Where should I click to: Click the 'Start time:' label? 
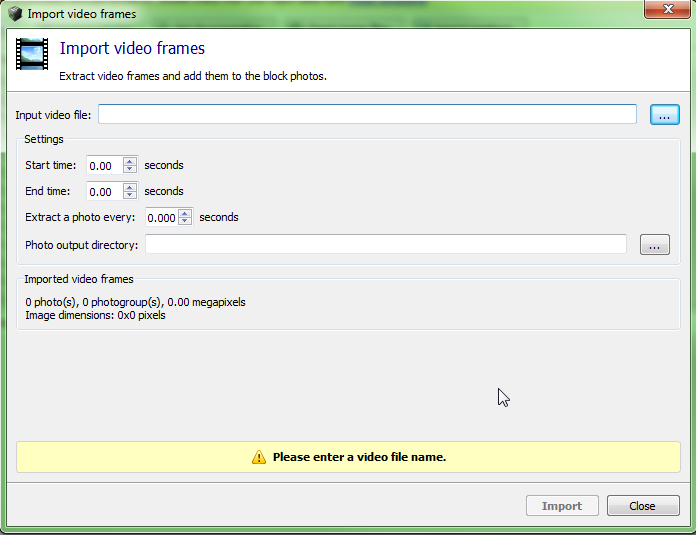point(51,165)
